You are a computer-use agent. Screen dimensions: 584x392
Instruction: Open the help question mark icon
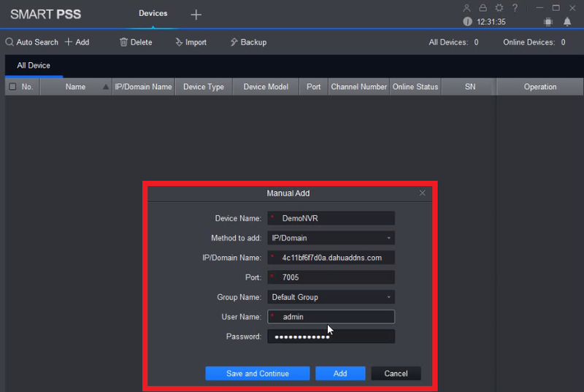coord(515,8)
